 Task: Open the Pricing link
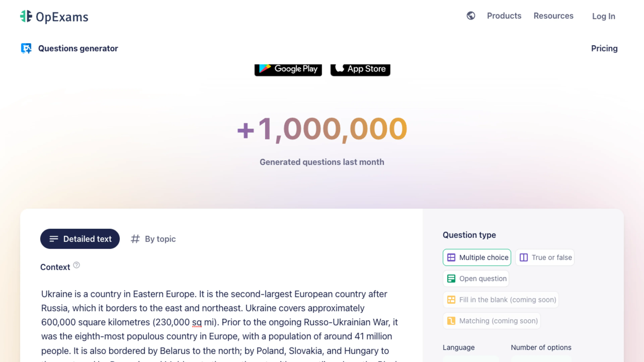[x=604, y=48]
